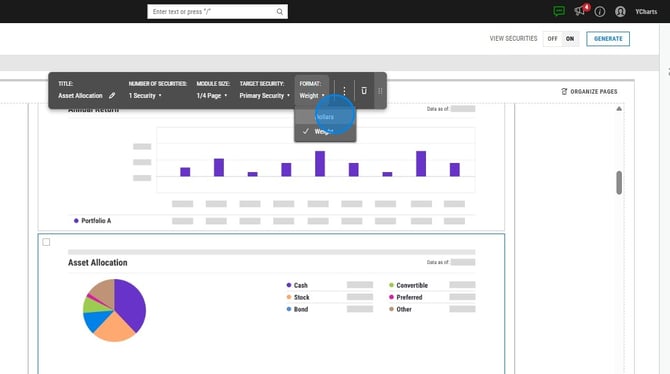The image size is (670, 374).
Task: Turn View Securities ON
Action: coord(570,38)
